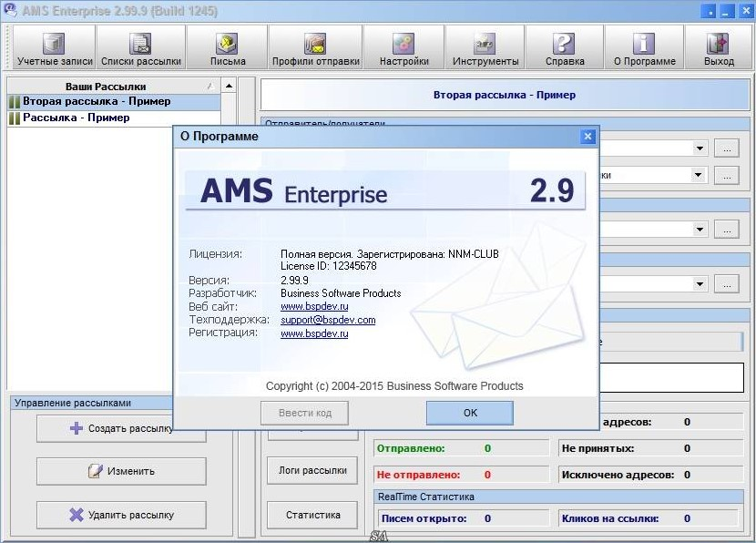Open Логи рассылки
This screenshot has height=543, width=756.
click(312, 470)
